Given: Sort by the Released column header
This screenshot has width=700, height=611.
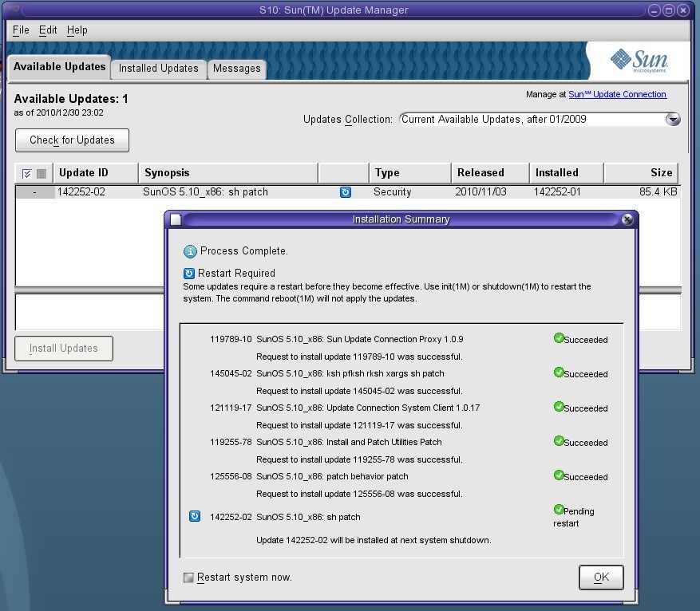Looking at the screenshot, I should pyautogui.click(x=490, y=173).
